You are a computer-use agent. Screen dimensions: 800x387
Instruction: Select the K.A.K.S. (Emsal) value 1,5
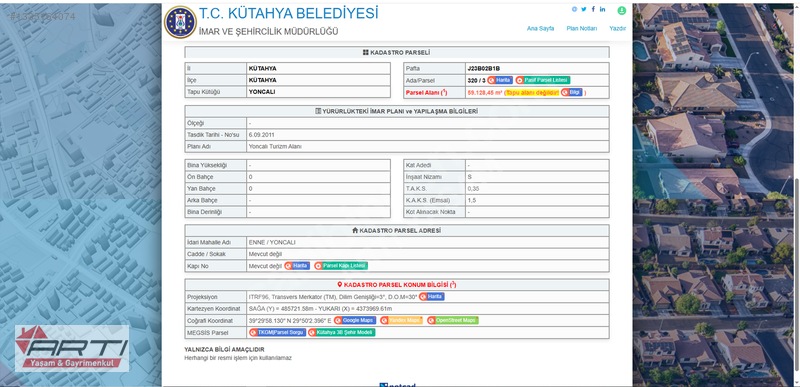pos(471,200)
